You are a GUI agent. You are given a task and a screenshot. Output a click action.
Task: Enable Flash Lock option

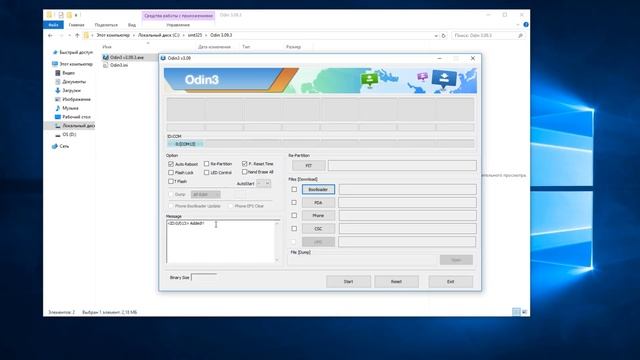coord(171,173)
